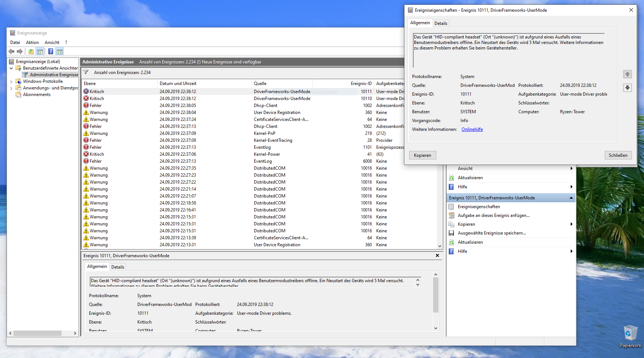Viewport: 644px width, 358px height.
Task: Sort by the Quelle column header
Action: pyautogui.click(x=282, y=84)
